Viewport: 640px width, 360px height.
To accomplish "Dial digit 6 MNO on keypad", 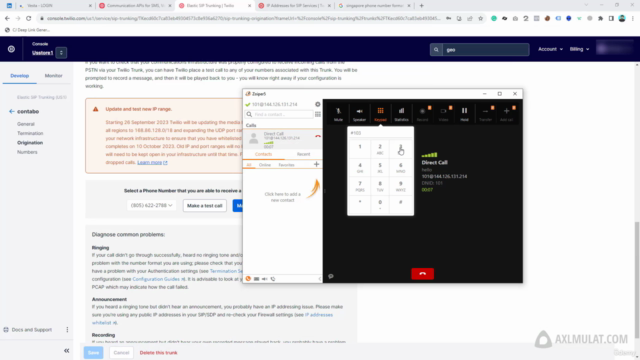I will [400, 167].
